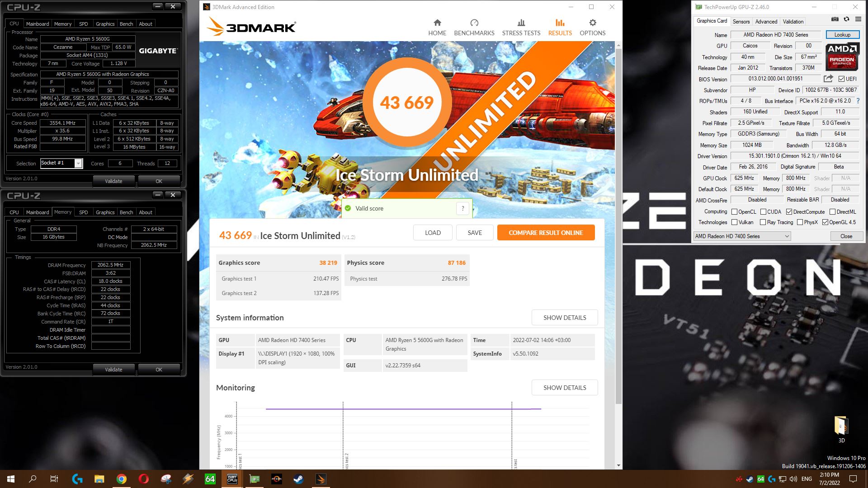Click the 3DMark logo in the header
868x488 pixels.
251,27
